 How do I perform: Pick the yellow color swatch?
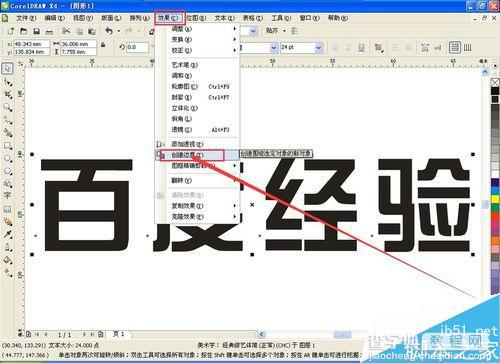[495, 199]
